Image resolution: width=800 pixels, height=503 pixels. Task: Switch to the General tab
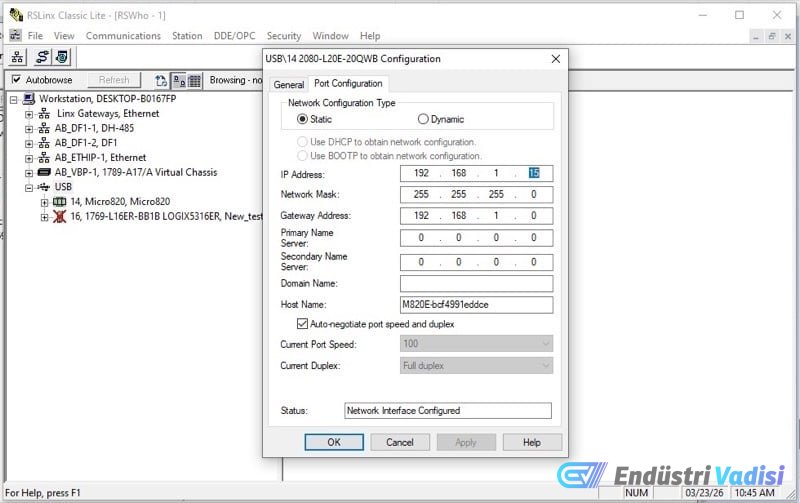point(289,85)
